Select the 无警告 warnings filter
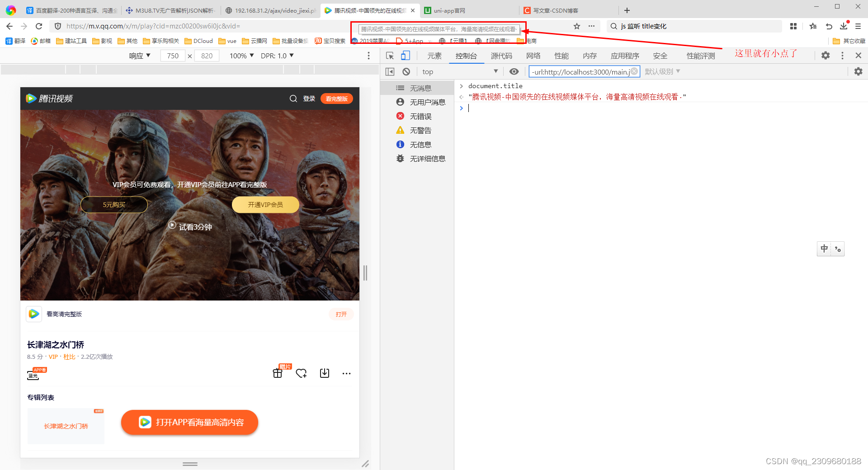Screen dimensions: 868x470 [417, 130]
